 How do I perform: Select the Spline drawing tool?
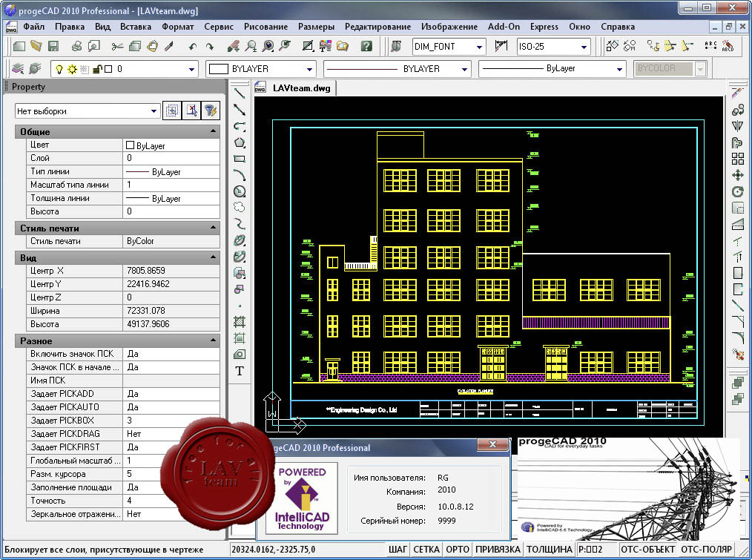click(x=240, y=223)
